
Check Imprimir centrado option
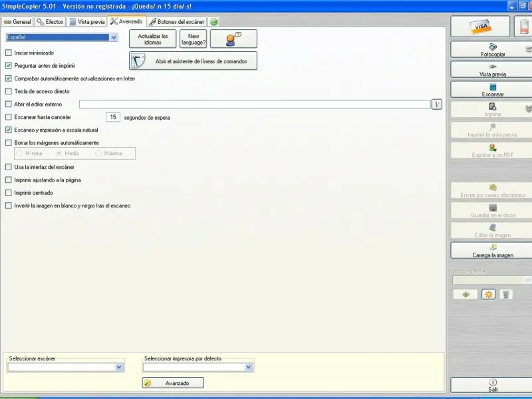tap(9, 193)
